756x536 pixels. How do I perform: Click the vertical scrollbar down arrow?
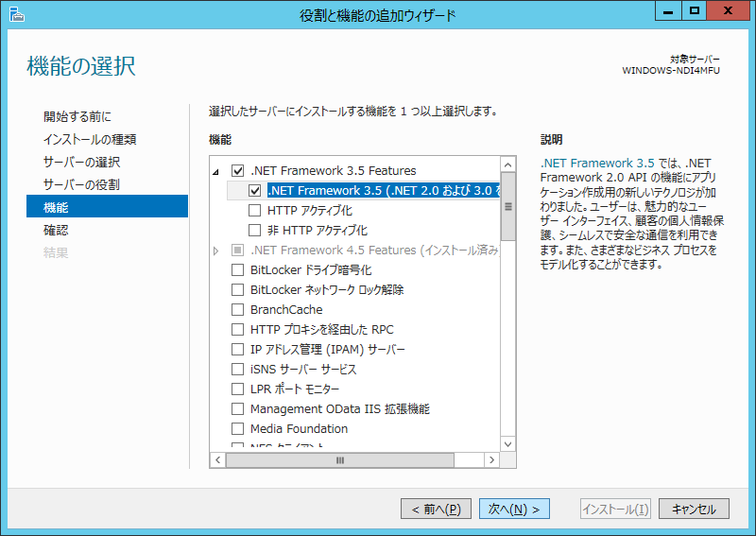pos(507,443)
